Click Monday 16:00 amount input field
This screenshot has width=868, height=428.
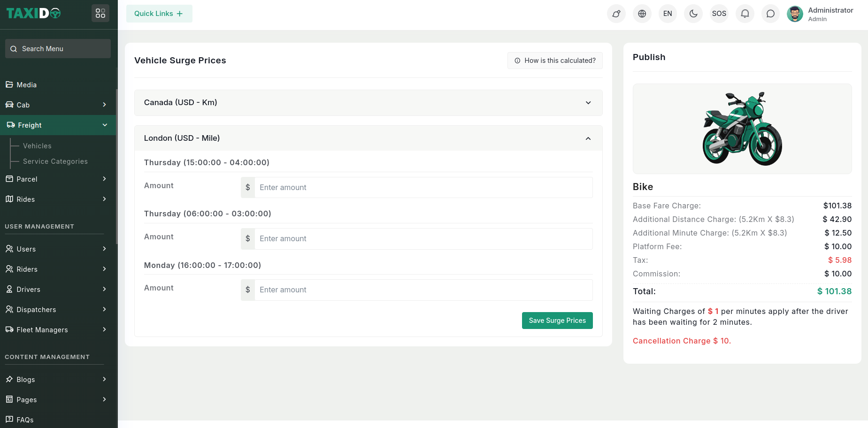pyautogui.click(x=422, y=290)
